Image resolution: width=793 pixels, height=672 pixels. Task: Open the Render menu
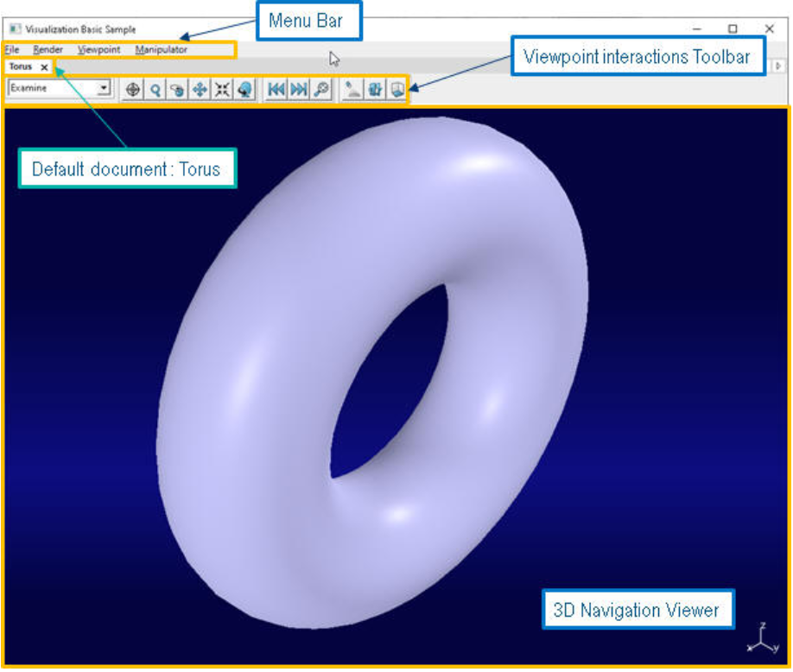(48, 49)
